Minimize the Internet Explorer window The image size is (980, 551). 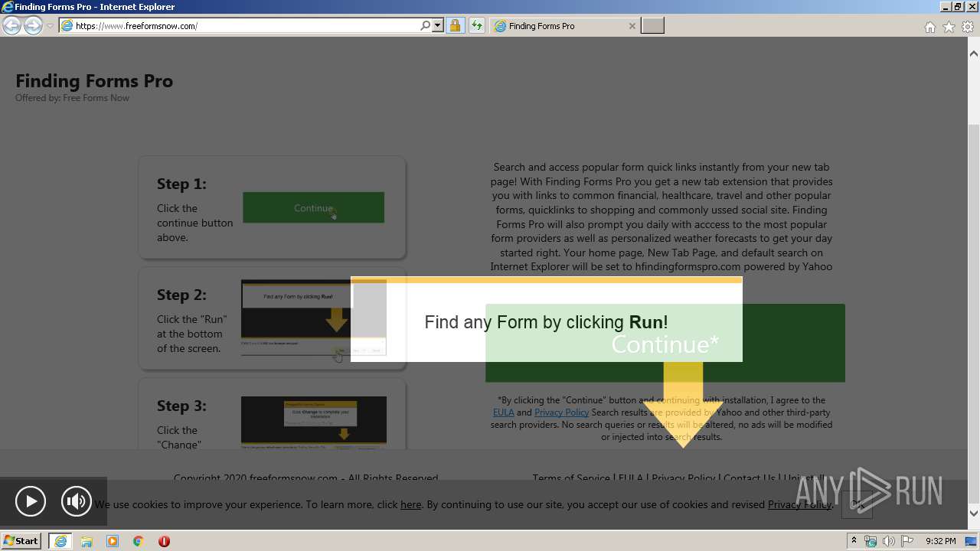pyautogui.click(x=946, y=7)
